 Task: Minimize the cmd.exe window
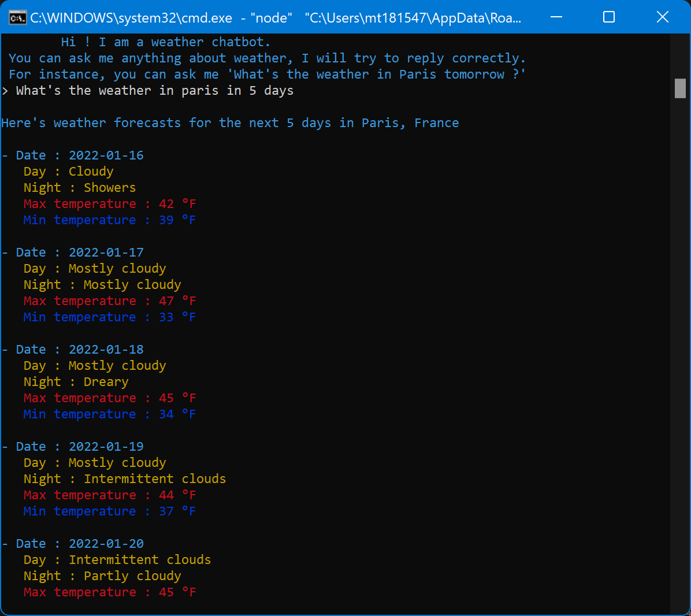556,17
